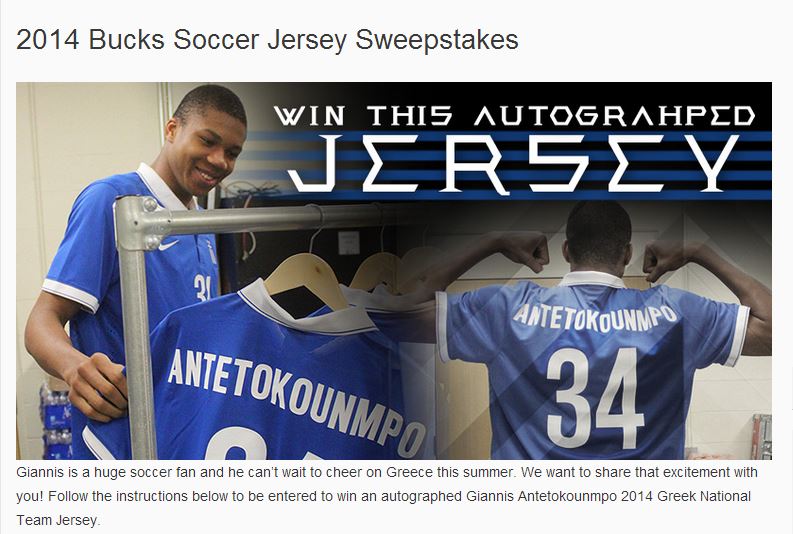Click the Nike swoosh logo on the jersey
Viewport: 793px width, 534px height.
168,245
